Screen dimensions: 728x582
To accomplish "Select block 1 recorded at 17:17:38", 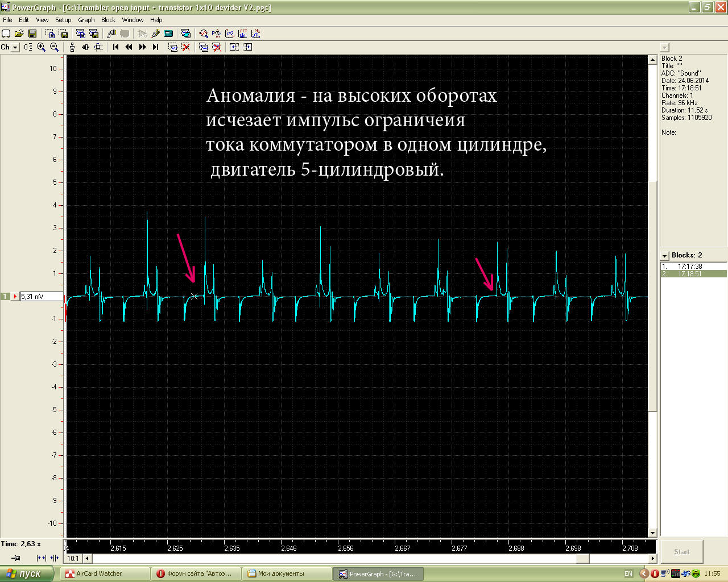I will 693,266.
